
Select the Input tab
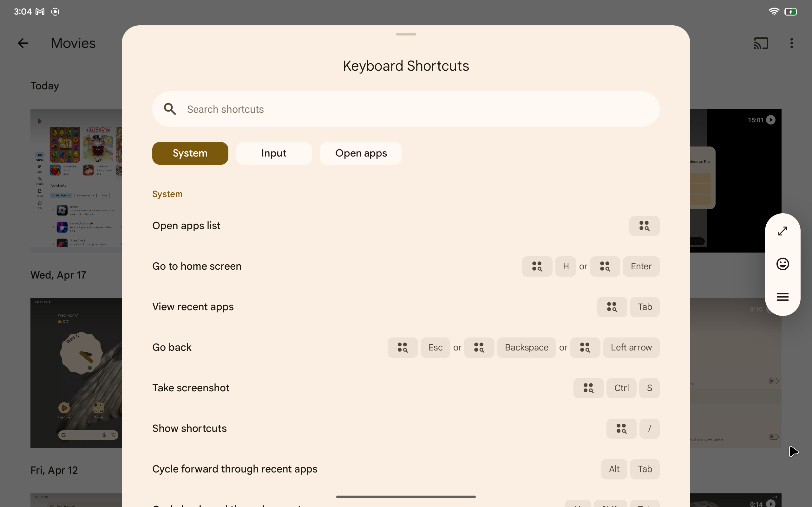pyautogui.click(x=273, y=153)
